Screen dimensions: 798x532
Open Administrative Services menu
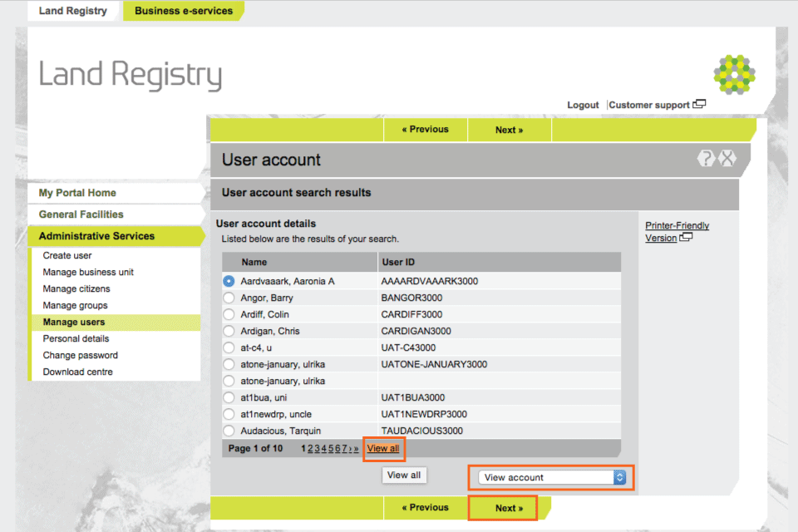click(116, 236)
